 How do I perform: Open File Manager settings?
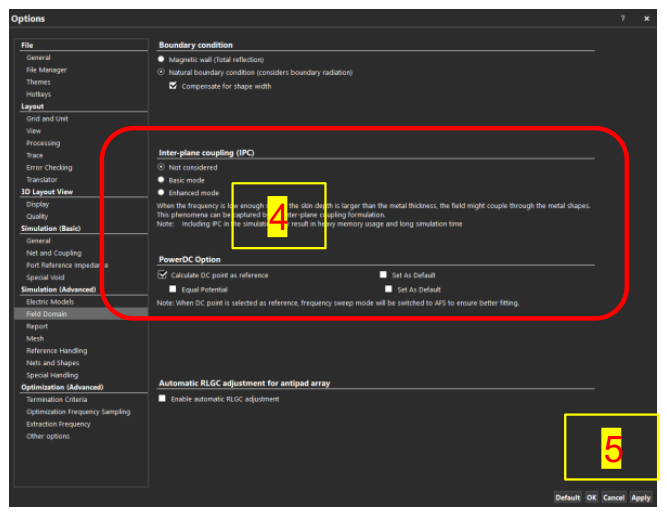pyautogui.click(x=46, y=70)
